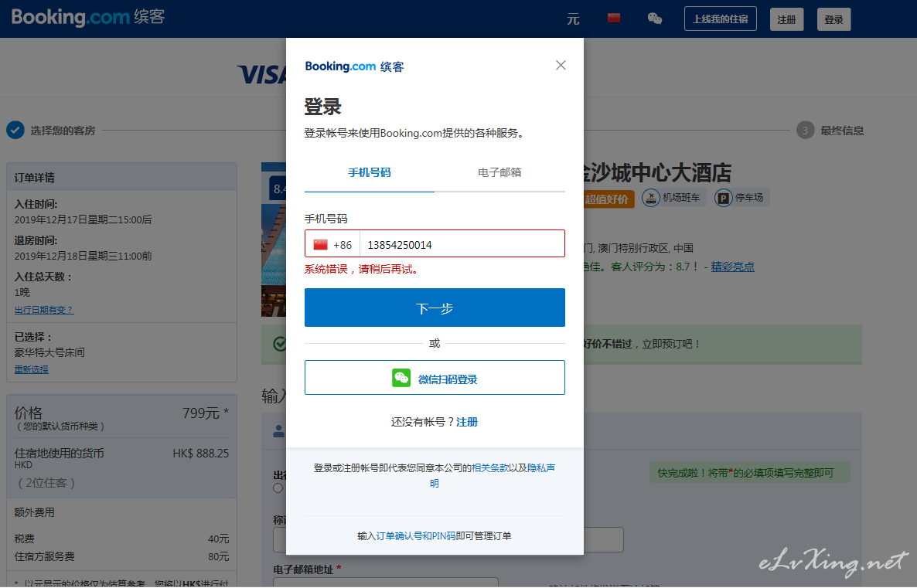Click the Booking.com logo in the header
Viewport: 917px width, 588px height.
click(x=87, y=17)
